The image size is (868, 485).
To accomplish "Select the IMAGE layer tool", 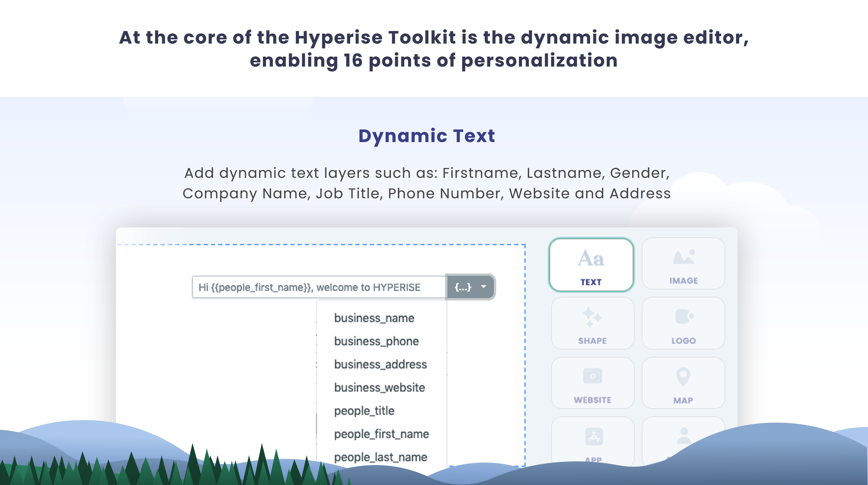I will [683, 264].
